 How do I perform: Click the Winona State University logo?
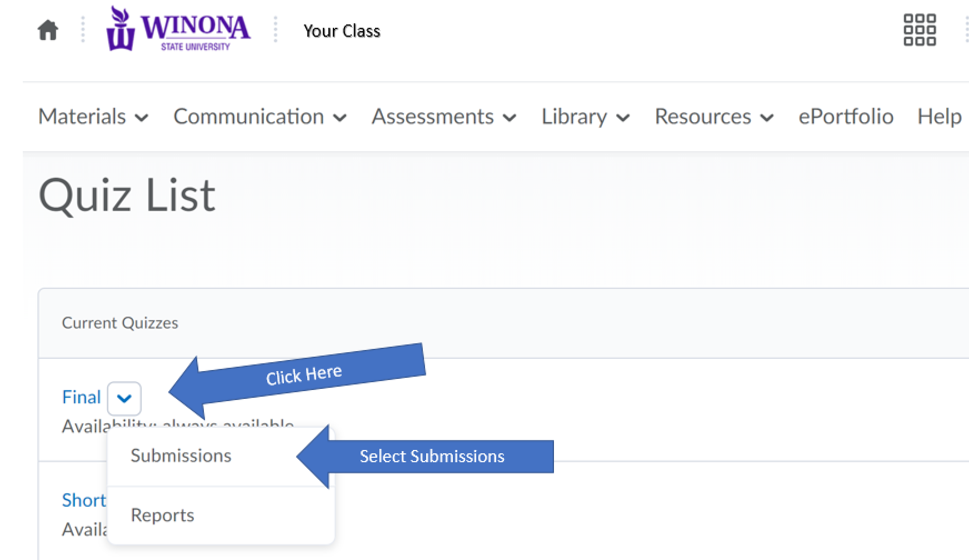178,29
